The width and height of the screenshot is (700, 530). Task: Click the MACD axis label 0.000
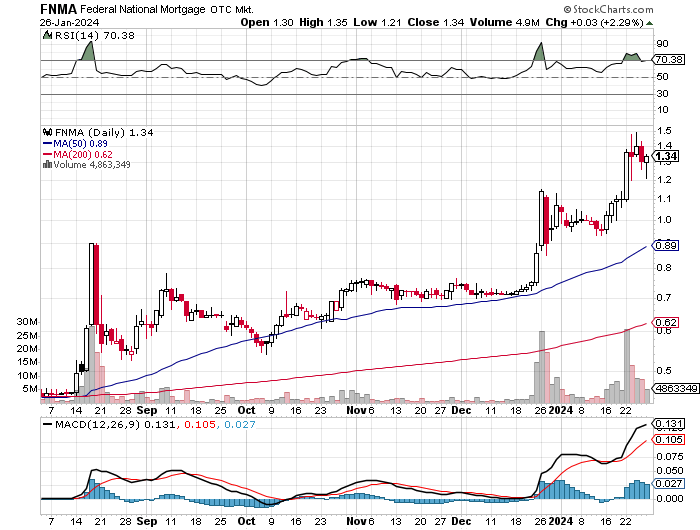coord(670,499)
